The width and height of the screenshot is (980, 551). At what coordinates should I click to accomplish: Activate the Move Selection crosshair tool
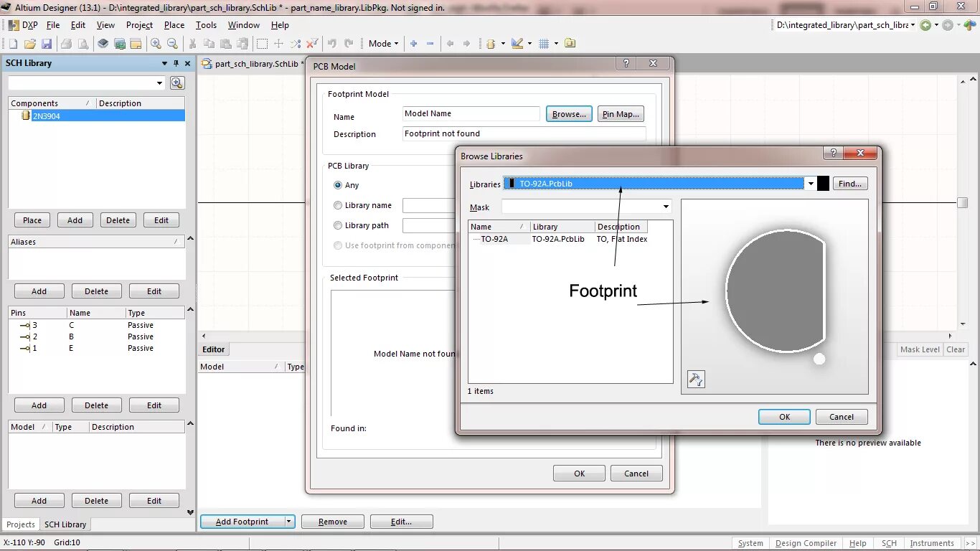[279, 44]
